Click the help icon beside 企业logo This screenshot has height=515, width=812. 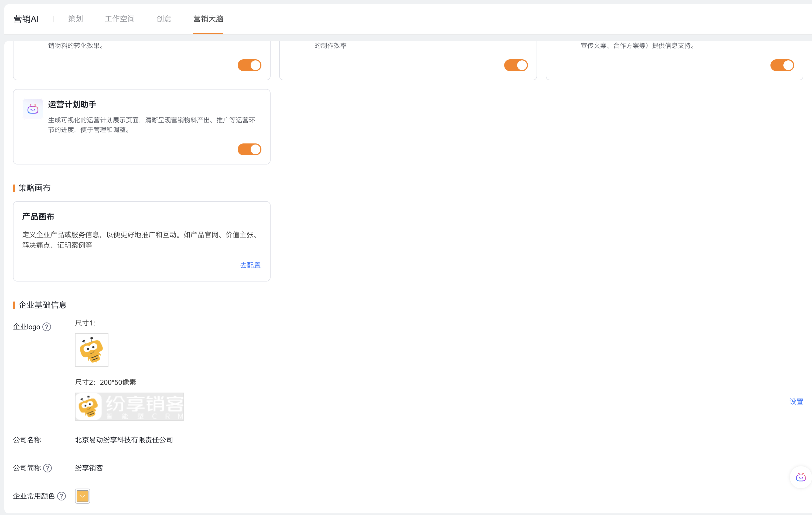(x=47, y=327)
